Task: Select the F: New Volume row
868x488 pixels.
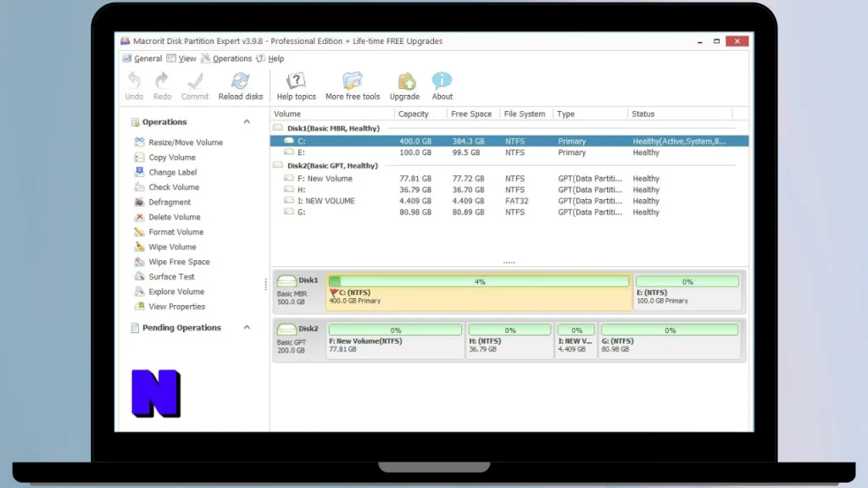Action: [x=509, y=179]
